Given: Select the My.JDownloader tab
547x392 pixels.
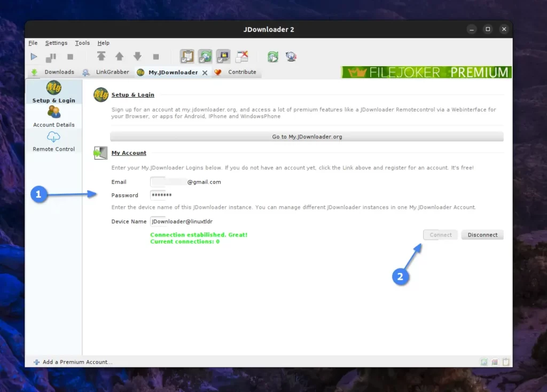Looking at the screenshot, I should click(x=173, y=72).
